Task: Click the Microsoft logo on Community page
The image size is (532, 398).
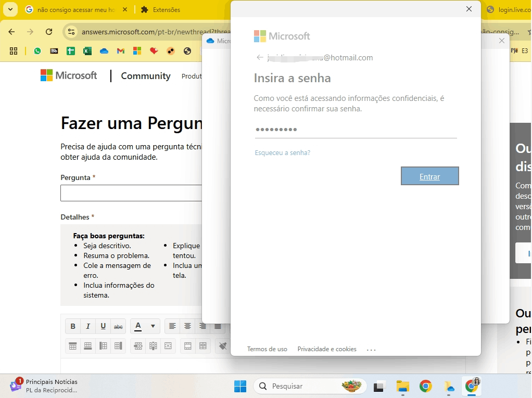Action: pyautogui.click(x=69, y=75)
